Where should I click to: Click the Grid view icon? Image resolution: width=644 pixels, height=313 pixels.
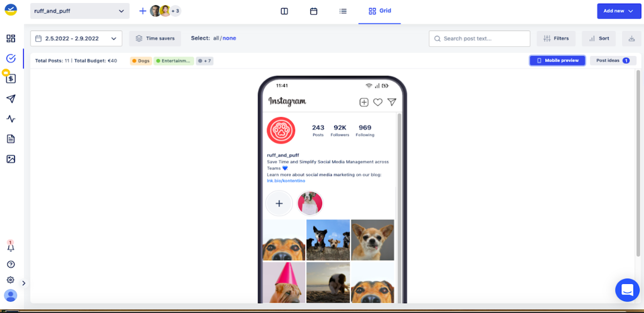pyautogui.click(x=372, y=11)
